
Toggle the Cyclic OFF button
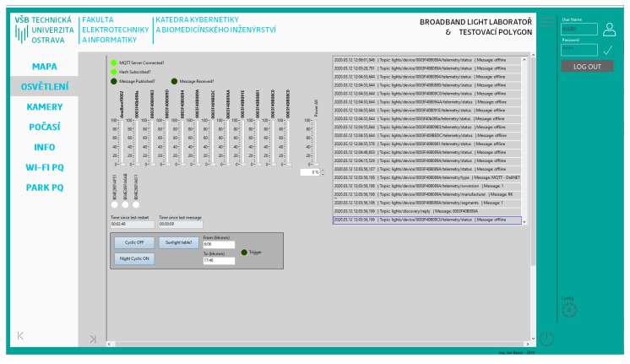[133, 242]
